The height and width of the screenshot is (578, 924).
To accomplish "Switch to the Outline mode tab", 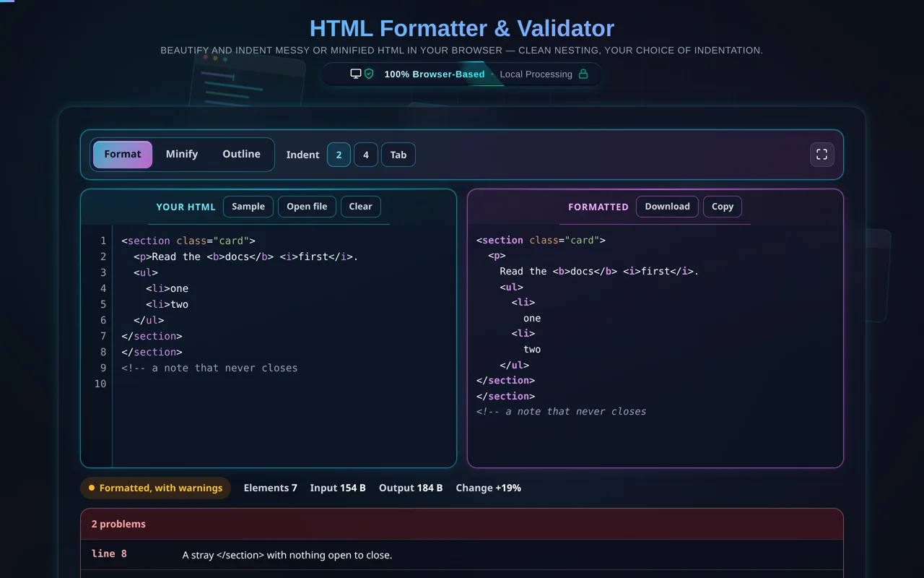I will click(x=241, y=154).
